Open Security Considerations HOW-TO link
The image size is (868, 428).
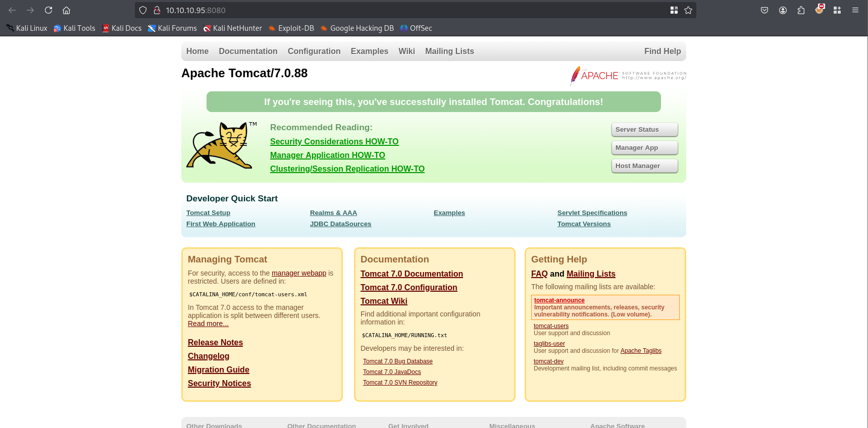(x=334, y=142)
